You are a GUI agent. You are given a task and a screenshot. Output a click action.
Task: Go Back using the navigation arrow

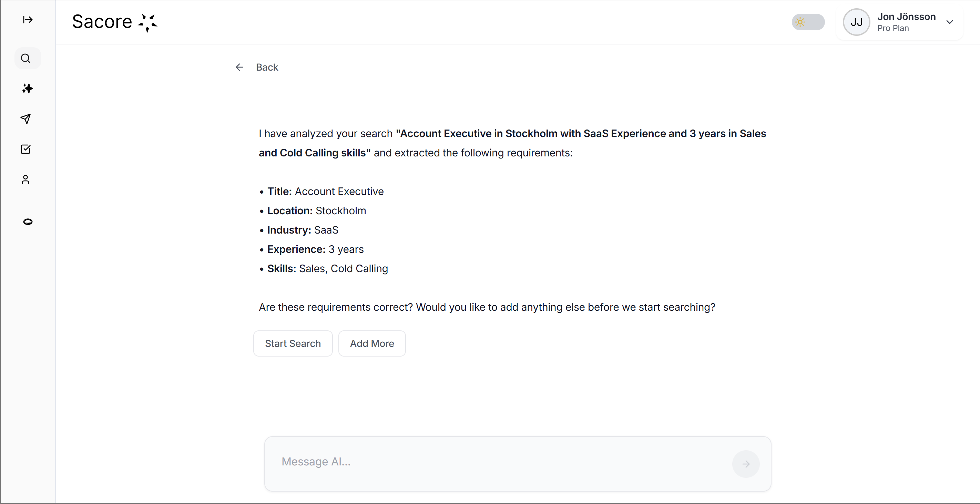pyautogui.click(x=239, y=67)
